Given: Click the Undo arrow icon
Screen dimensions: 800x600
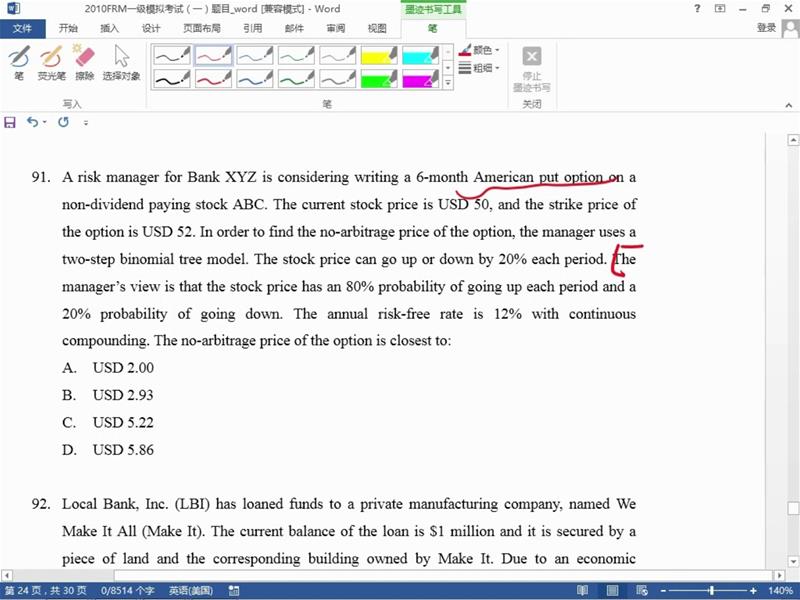Looking at the screenshot, I should pos(33,122).
